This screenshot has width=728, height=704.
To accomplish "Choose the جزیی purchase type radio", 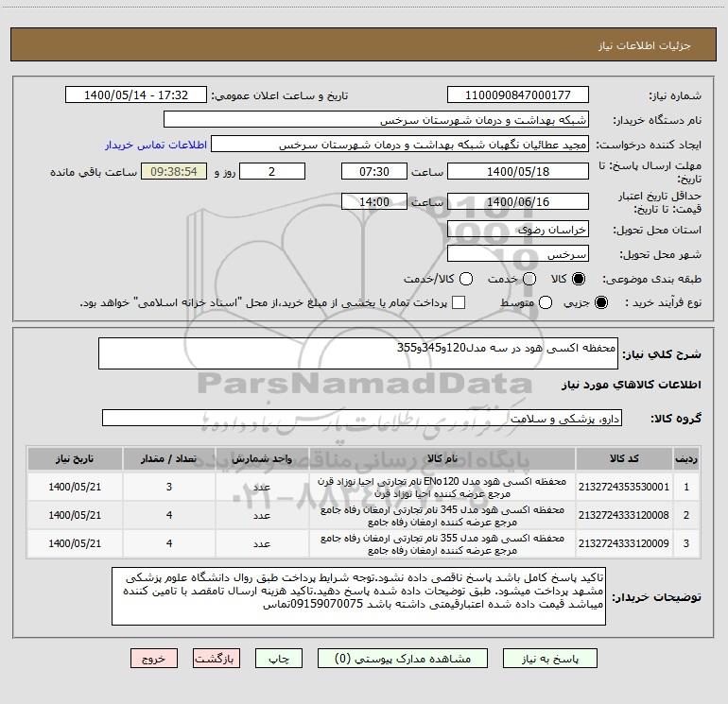I will (600, 303).
